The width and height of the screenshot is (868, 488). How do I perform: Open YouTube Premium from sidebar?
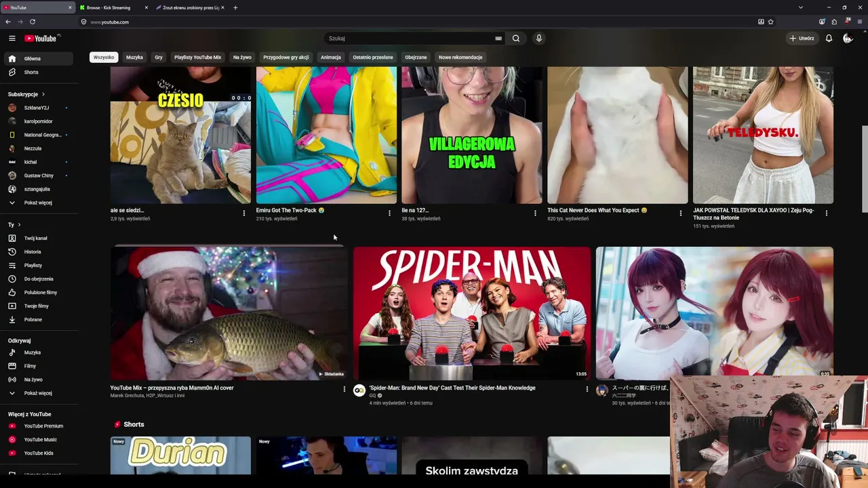pos(40,426)
